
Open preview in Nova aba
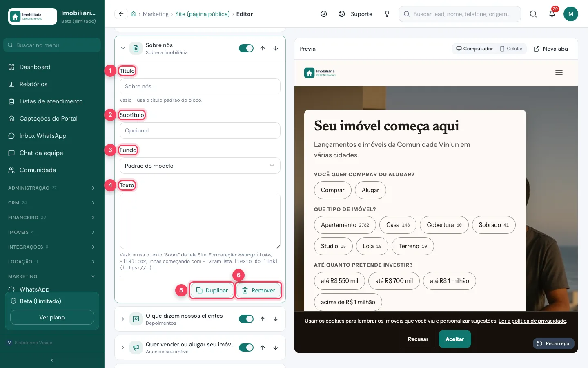(551, 49)
